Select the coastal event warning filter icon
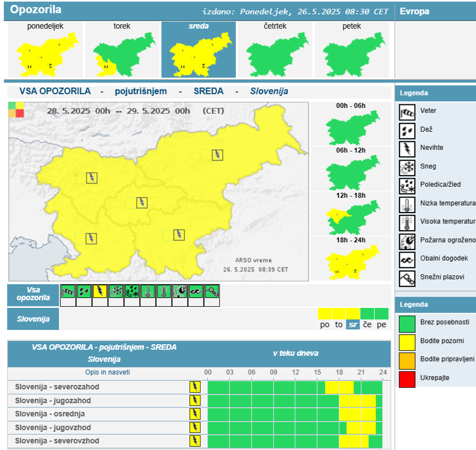 pyautogui.click(x=195, y=292)
